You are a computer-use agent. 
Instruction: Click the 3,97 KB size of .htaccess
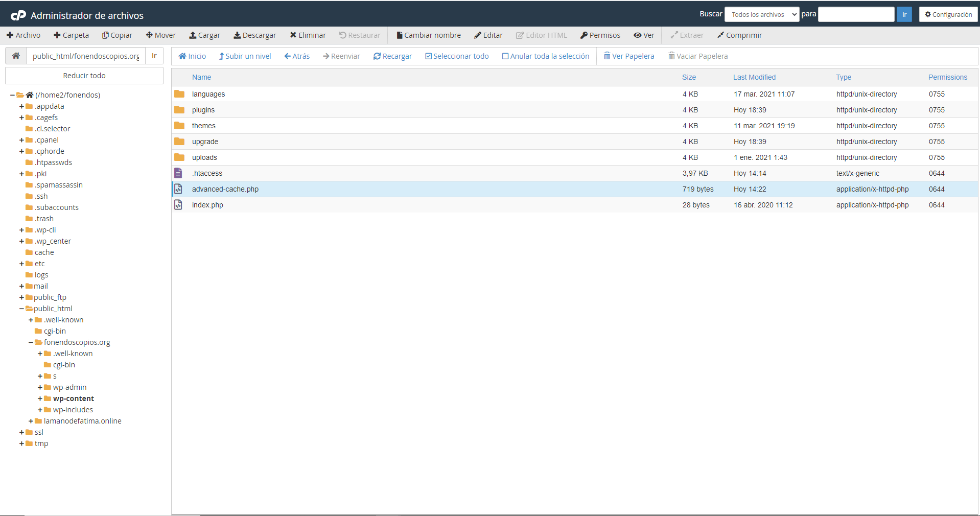click(695, 173)
